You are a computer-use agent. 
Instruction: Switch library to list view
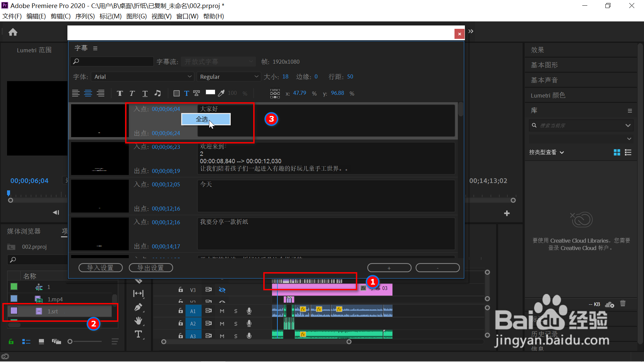628,153
